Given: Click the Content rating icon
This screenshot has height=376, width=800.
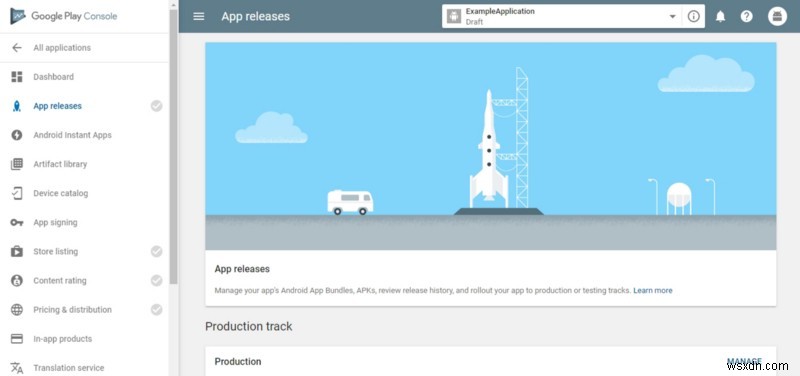Looking at the screenshot, I should click(17, 280).
